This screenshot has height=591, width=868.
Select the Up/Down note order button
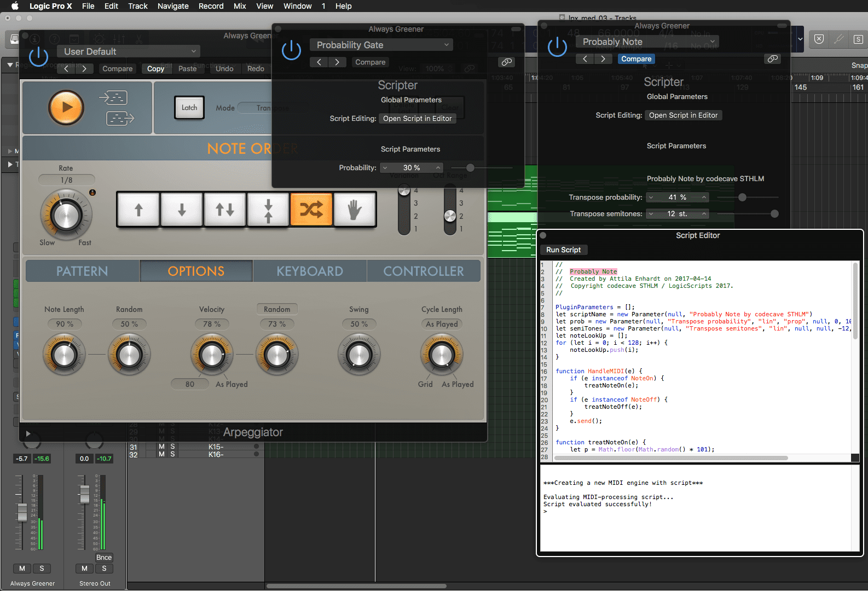coord(225,209)
